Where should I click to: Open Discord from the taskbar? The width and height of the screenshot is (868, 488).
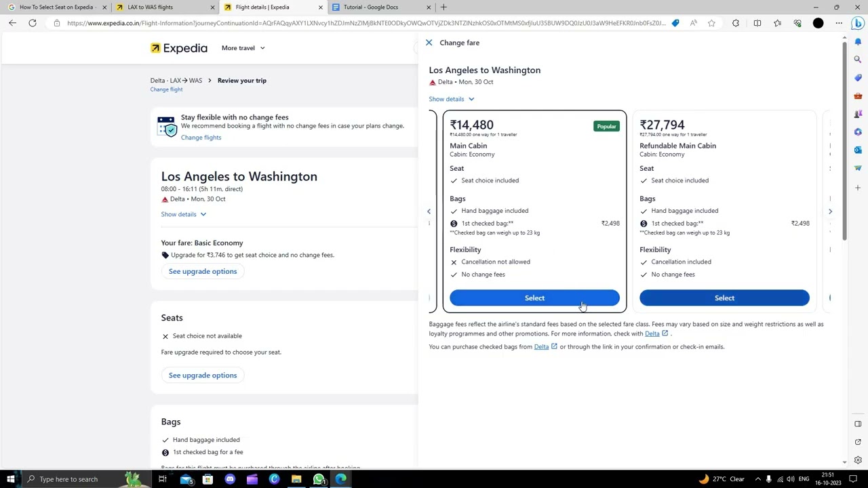point(230,479)
